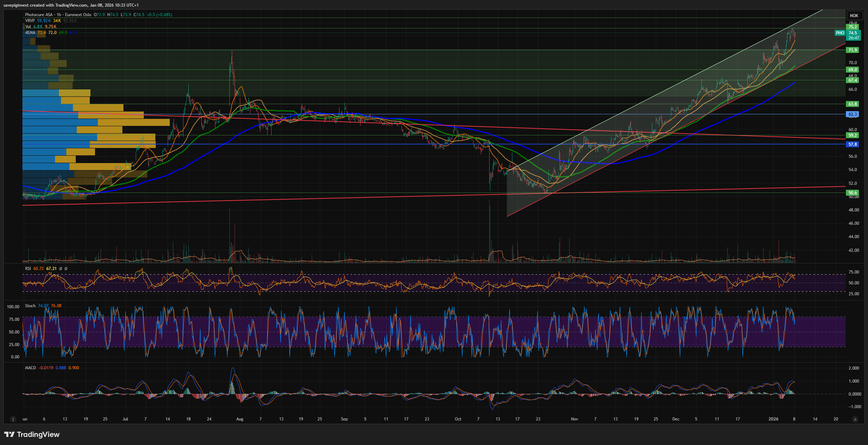The height and width of the screenshot is (445, 868).
Task: Open the 4EMA indicator legend
Action: click(30, 33)
